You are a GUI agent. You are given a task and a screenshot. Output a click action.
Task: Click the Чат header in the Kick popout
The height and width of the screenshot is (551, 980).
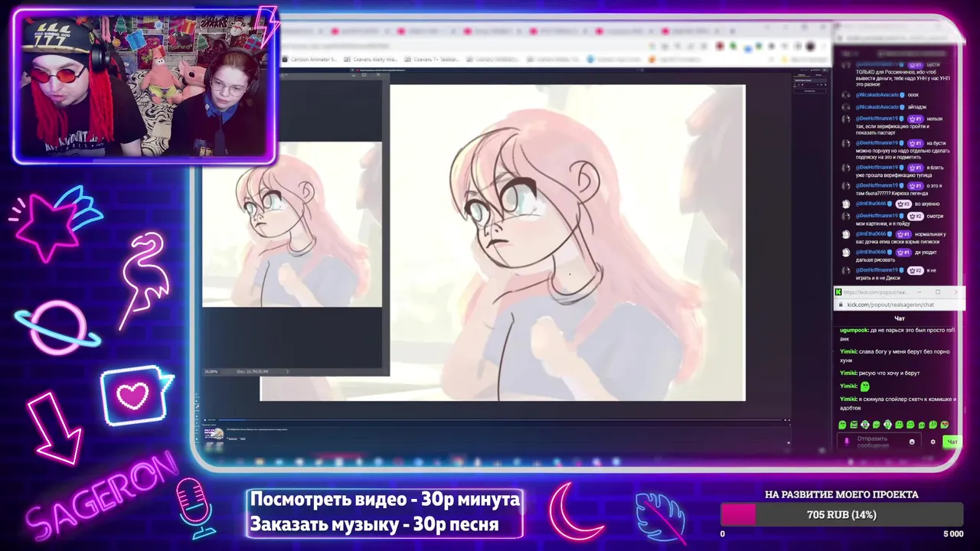(x=900, y=318)
